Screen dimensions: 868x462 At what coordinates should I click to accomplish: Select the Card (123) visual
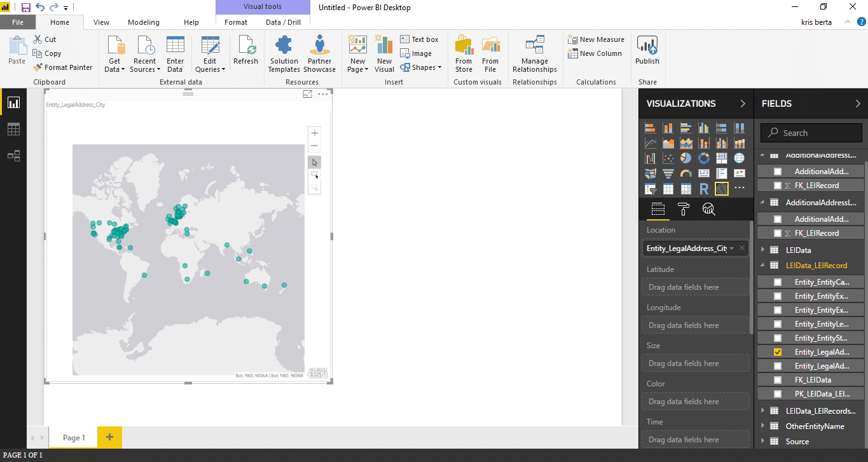pos(704,173)
